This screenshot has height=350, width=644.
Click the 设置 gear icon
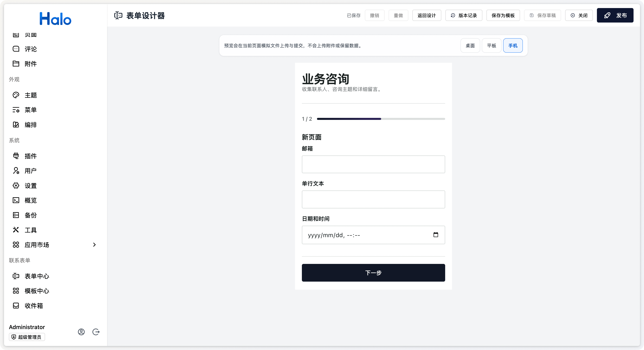(16, 186)
